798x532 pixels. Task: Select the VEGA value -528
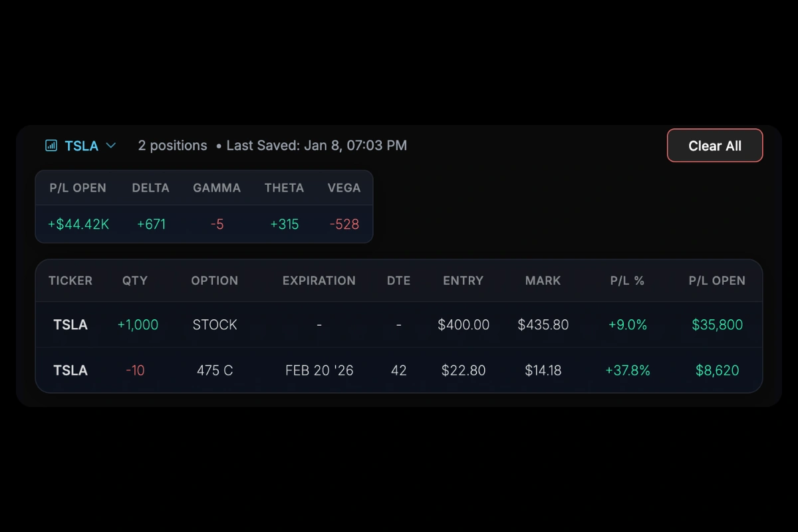tap(344, 224)
